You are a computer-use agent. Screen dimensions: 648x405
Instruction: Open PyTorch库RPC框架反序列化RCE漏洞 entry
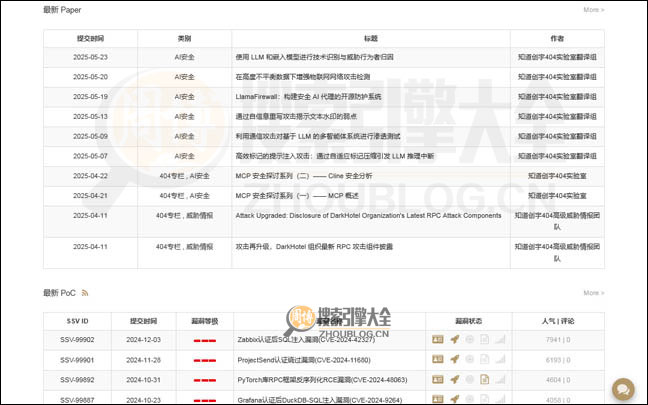pos(322,380)
